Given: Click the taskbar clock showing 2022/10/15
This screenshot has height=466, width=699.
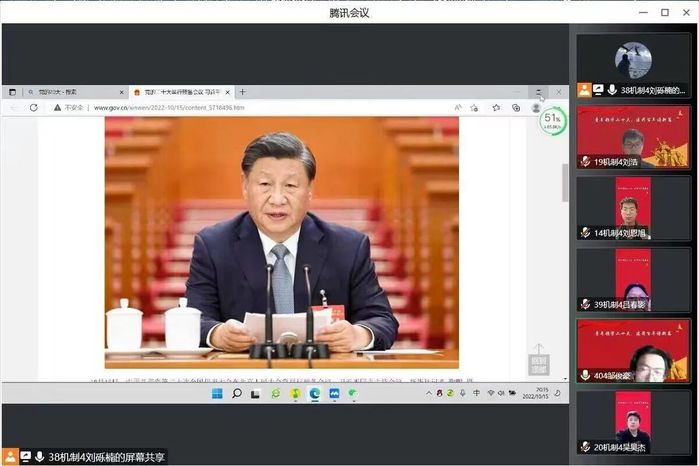Looking at the screenshot, I should pyautogui.click(x=539, y=393).
